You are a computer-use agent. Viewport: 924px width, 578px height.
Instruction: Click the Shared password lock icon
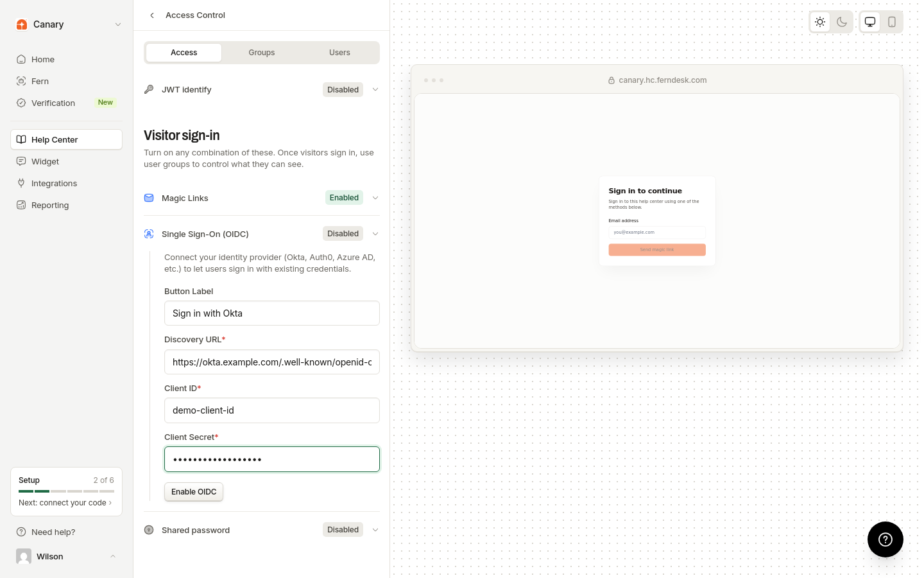click(x=149, y=530)
